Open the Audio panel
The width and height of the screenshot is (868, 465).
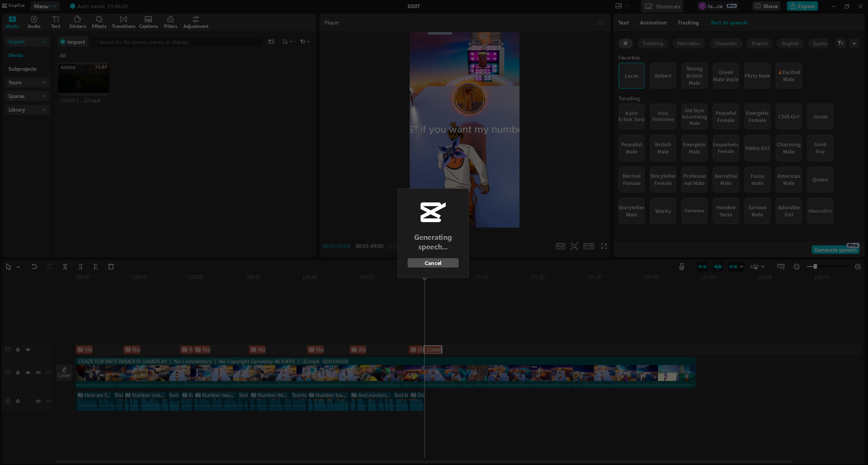pos(34,22)
